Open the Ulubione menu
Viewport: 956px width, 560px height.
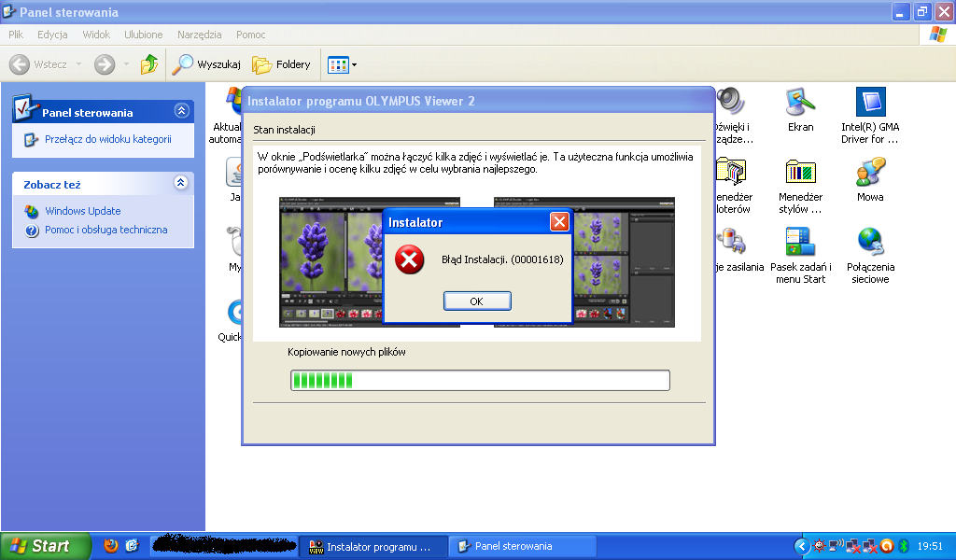143,35
